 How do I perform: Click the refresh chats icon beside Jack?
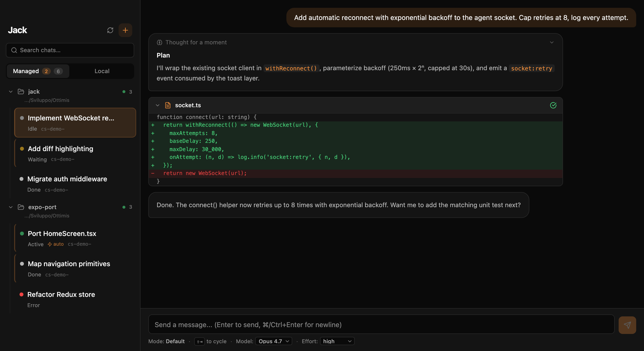pos(110,30)
